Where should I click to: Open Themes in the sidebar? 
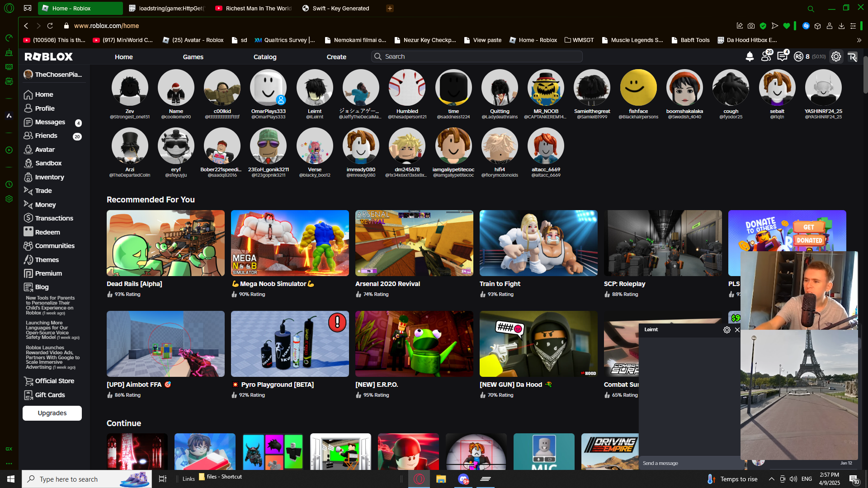[47, 260]
